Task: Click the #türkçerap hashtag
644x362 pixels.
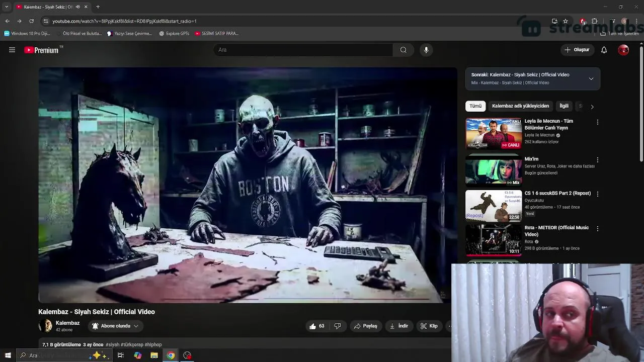Action: pyautogui.click(x=132, y=344)
